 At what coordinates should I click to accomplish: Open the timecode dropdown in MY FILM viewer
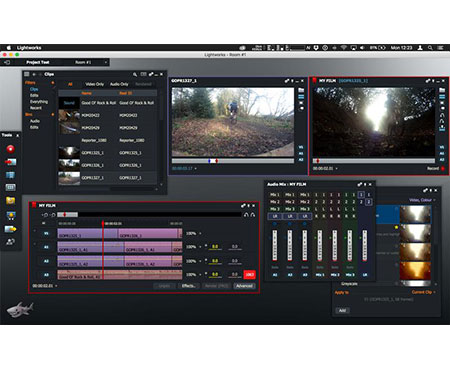[336, 169]
